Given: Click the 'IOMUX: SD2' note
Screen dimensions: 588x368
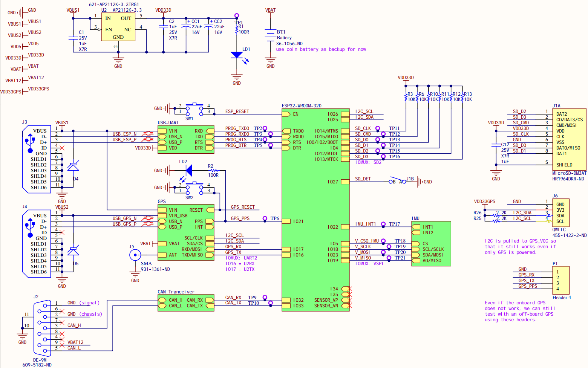Looking at the screenshot, I should pyautogui.click(x=368, y=162).
